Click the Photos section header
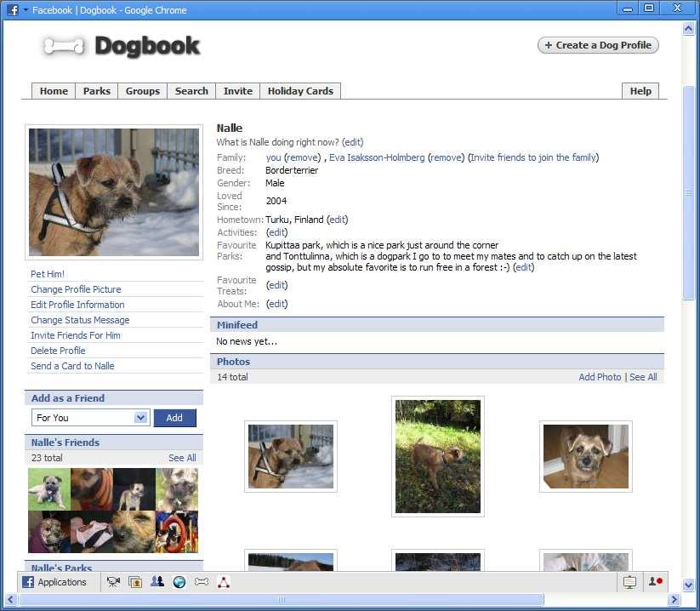700x611 pixels. [x=437, y=362]
